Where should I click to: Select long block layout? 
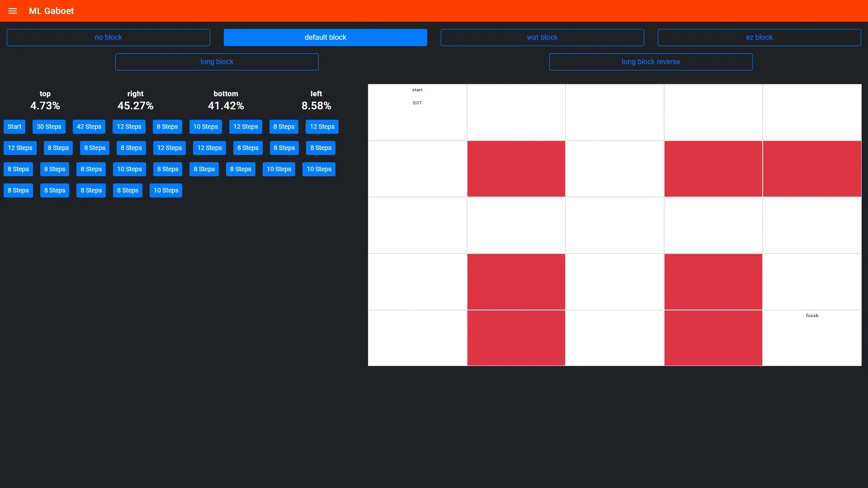coord(217,62)
